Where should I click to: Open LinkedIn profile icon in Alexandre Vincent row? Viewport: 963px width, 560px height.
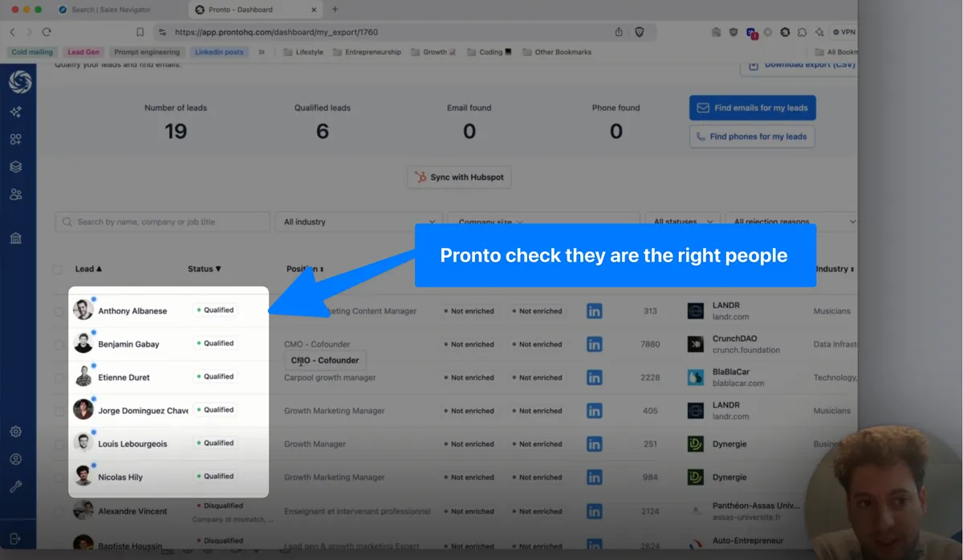pos(594,511)
